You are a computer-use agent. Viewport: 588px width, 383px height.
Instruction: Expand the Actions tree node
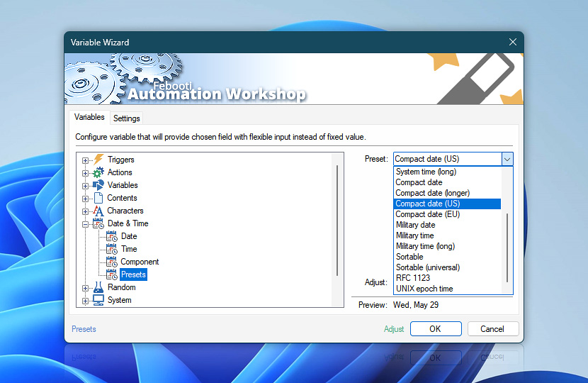[x=85, y=173]
